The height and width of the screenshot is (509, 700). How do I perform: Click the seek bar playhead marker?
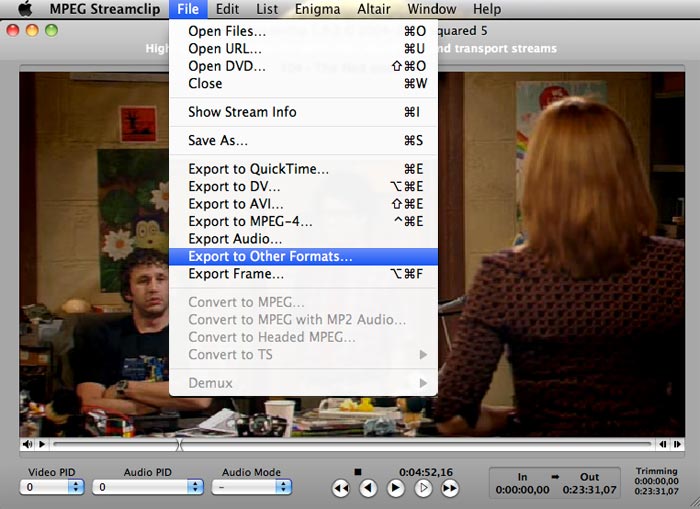tap(179, 445)
